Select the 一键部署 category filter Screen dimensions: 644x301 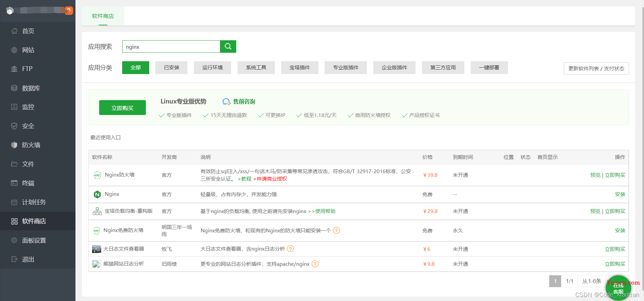[489, 68]
